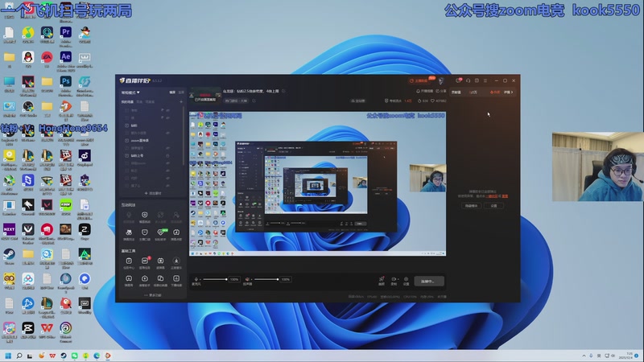Click the 录制 record icon
This screenshot has height=362, width=644.
tap(394, 281)
